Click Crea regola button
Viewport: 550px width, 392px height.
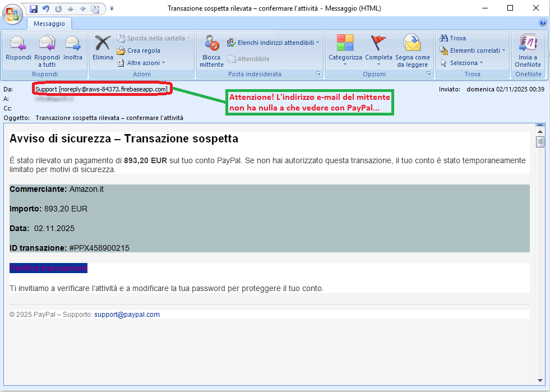pos(143,50)
